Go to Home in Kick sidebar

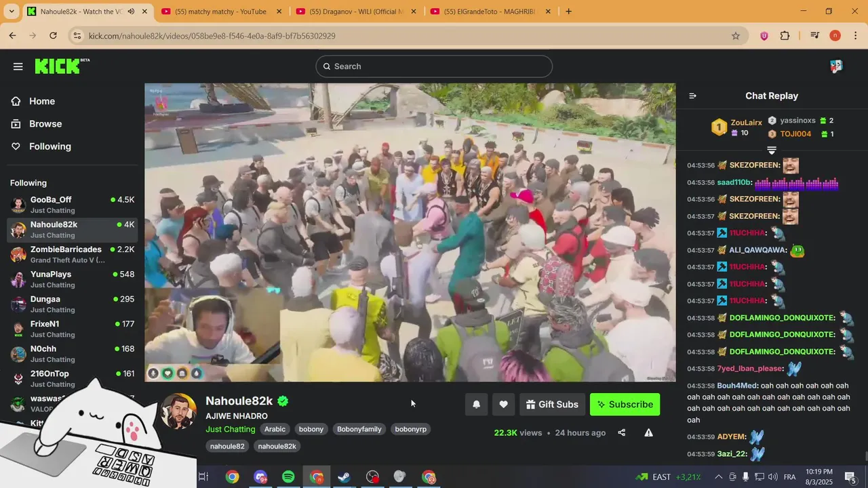click(42, 101)
